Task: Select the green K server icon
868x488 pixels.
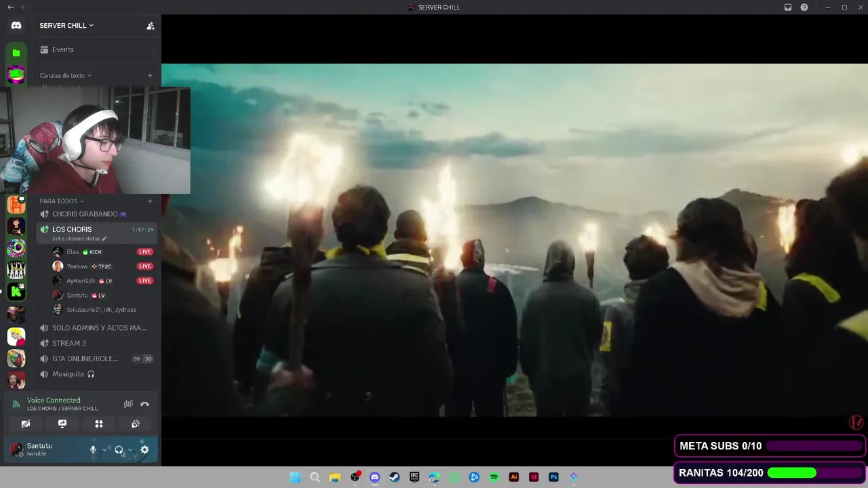Action: (x=16, y=292)
